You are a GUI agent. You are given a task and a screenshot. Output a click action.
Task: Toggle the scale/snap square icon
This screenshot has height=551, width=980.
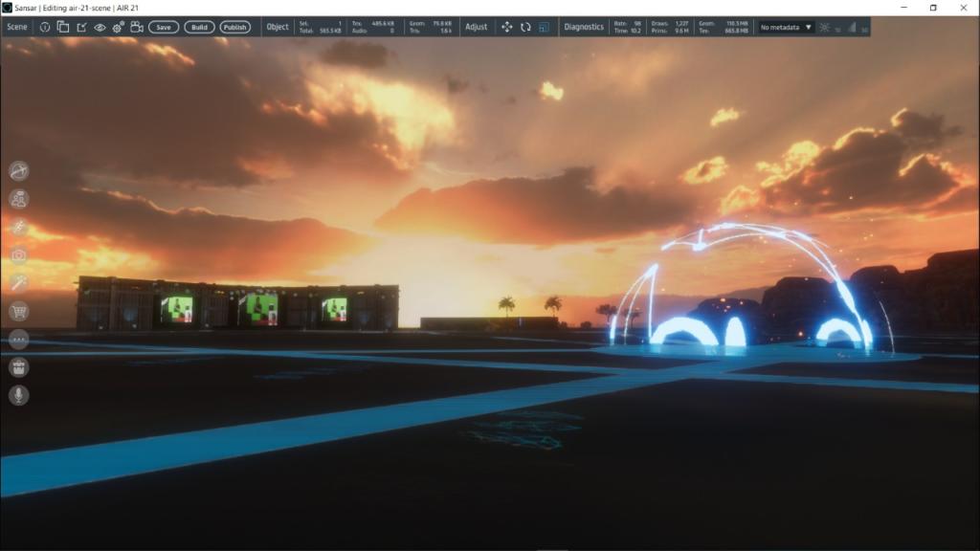click(x=544, y=27)
